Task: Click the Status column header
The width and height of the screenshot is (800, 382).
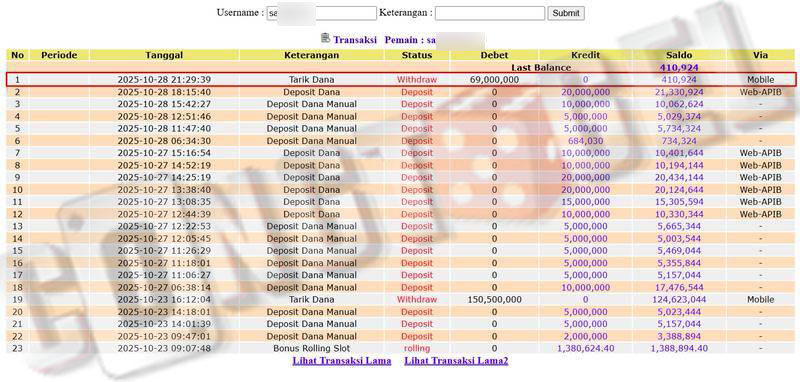Action: coord(417,55)
